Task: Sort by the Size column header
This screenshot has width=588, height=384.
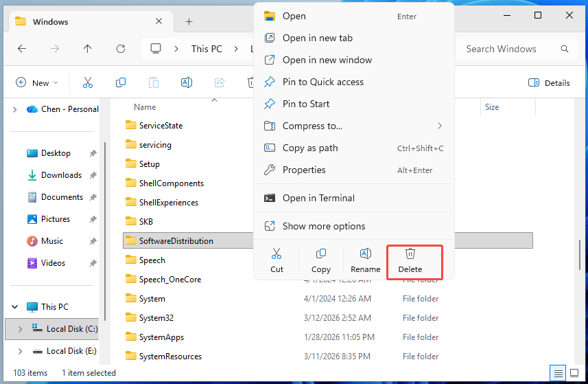Action: (492, 107)
